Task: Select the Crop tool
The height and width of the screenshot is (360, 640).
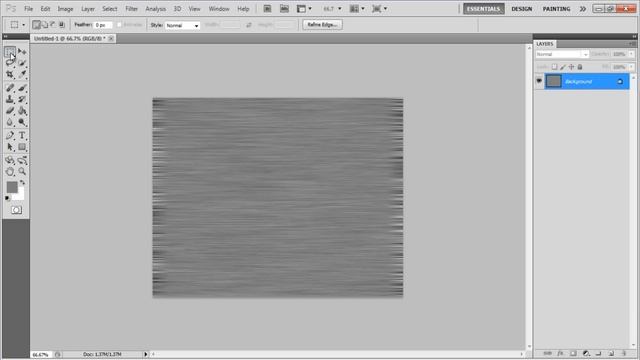Action: pyautogui.click(x=10, y=74)
